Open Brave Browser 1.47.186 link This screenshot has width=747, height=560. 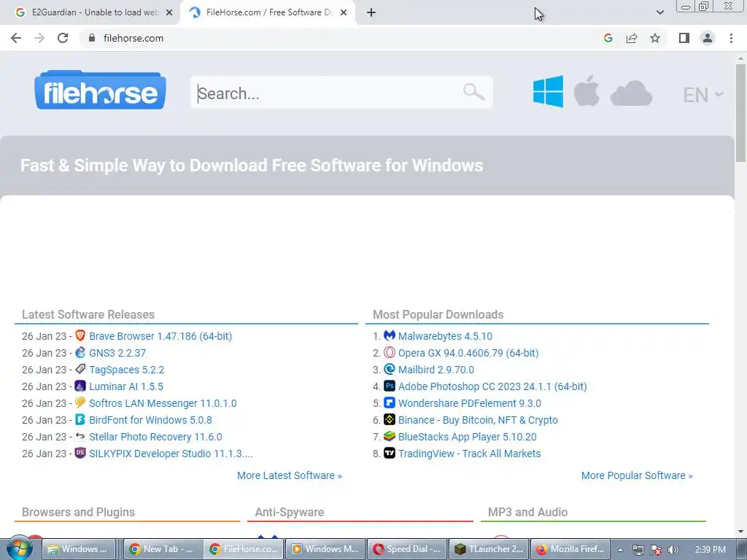pyautogui.click(x=160, y=336)
